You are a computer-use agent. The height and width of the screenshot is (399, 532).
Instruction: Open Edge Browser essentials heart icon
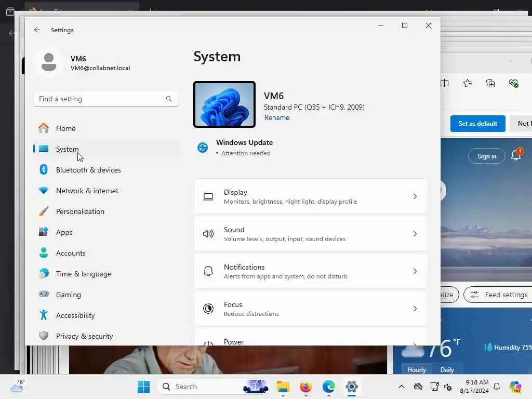click(x=514, y=83)
